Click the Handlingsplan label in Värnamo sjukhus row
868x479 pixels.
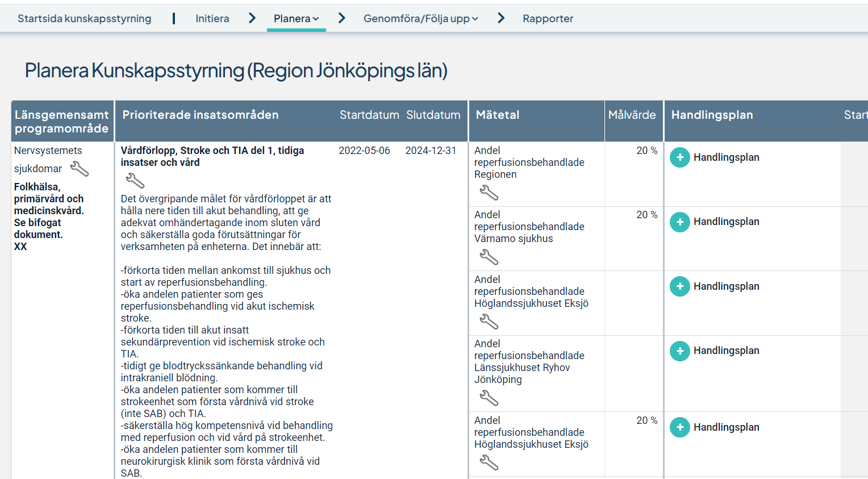727,222
